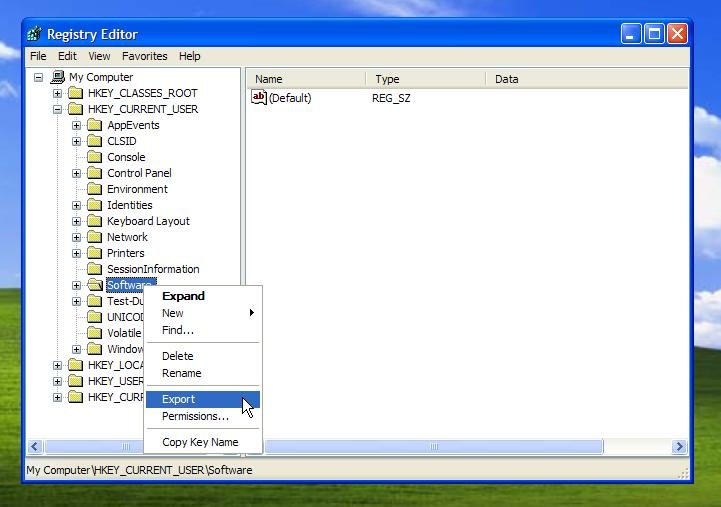
Task: Collapse the HKEY_CURRENT_USER hive
Action: 57,109
